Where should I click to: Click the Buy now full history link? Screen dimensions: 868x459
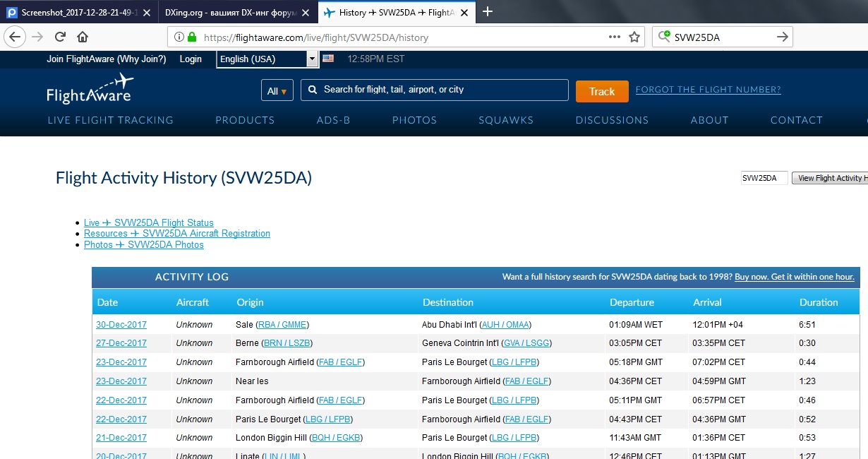[795, 277]
